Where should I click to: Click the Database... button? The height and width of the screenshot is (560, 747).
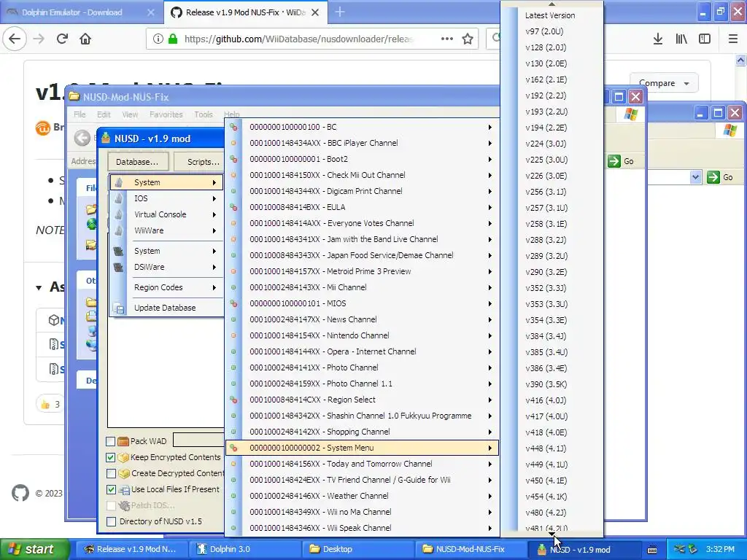click(x=137, y=162)
